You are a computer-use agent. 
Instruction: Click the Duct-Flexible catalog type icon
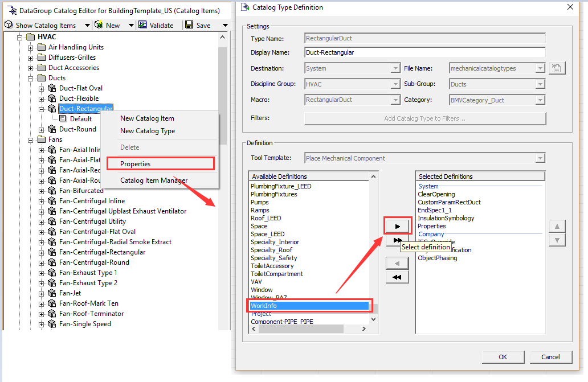pos(52,98)
